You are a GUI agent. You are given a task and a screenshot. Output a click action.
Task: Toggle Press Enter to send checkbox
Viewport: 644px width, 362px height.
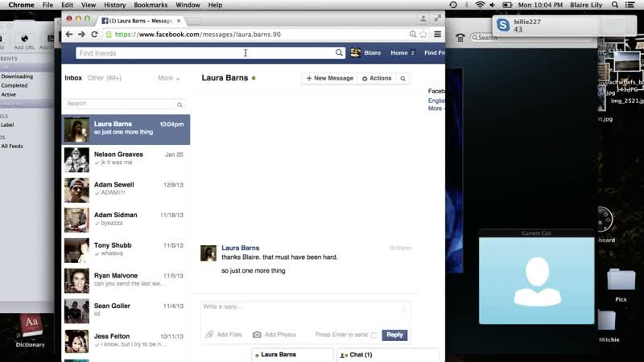click(x=374, y=335)
